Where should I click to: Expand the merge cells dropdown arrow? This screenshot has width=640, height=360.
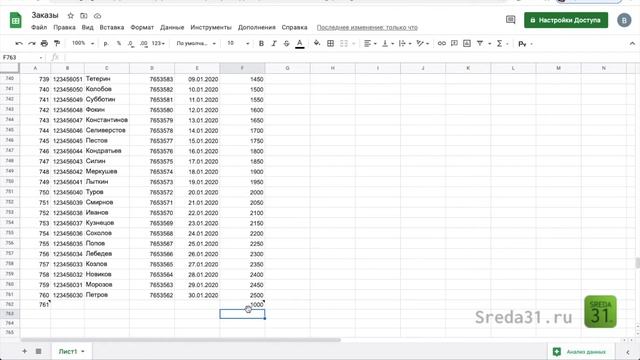click(x=353, y=44)
